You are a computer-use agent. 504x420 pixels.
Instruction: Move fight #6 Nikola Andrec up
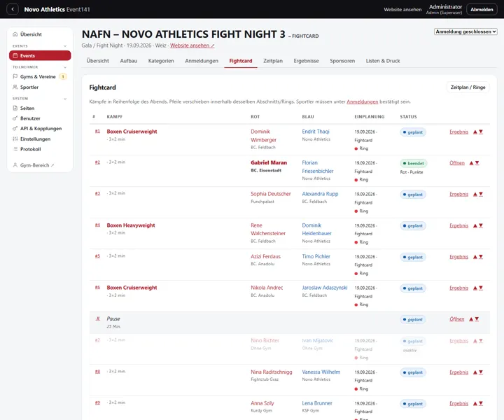(x=475, y=288)
